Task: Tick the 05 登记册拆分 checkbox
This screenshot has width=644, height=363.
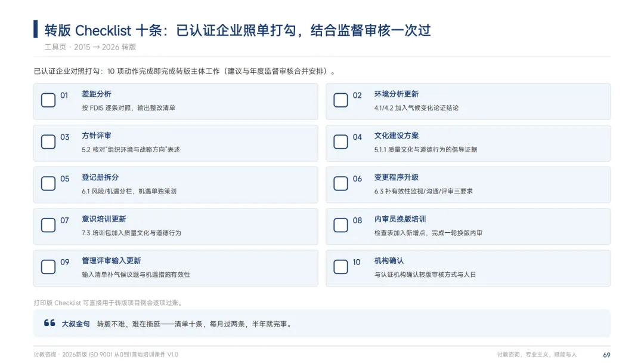Action: [48, 183]
